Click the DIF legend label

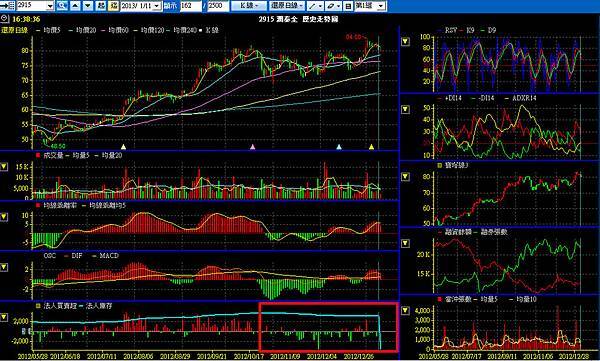tap(77, 255)
